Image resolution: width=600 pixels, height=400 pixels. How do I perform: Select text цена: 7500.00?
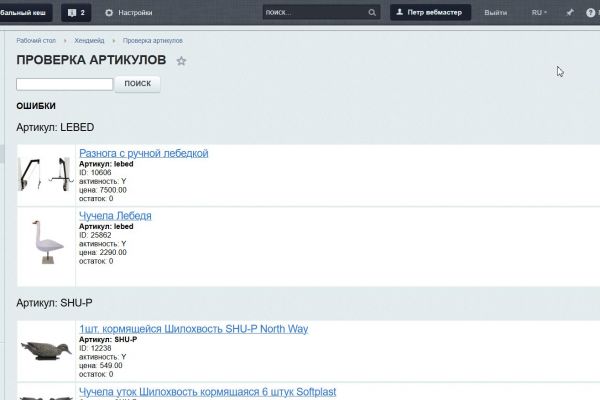[103, 190]
